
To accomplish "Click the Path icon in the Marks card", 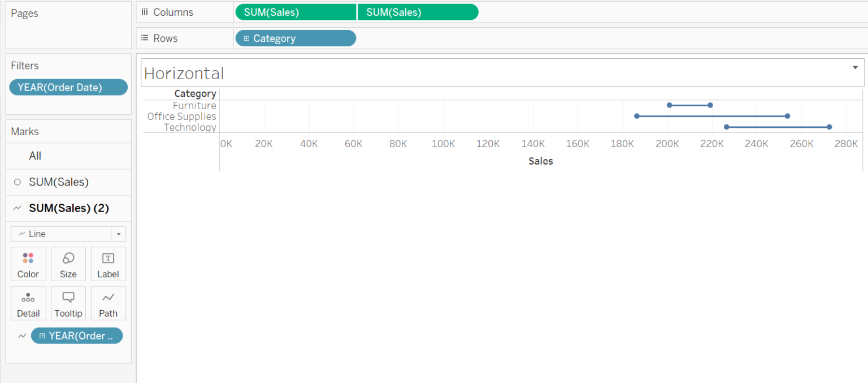I will pos(108,303).
